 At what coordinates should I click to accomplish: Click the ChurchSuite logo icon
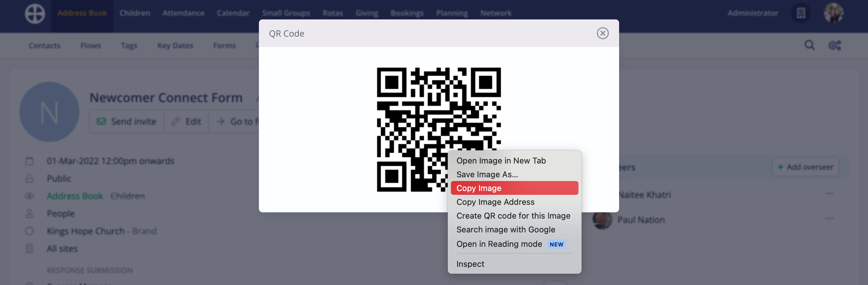pos(35,13)
